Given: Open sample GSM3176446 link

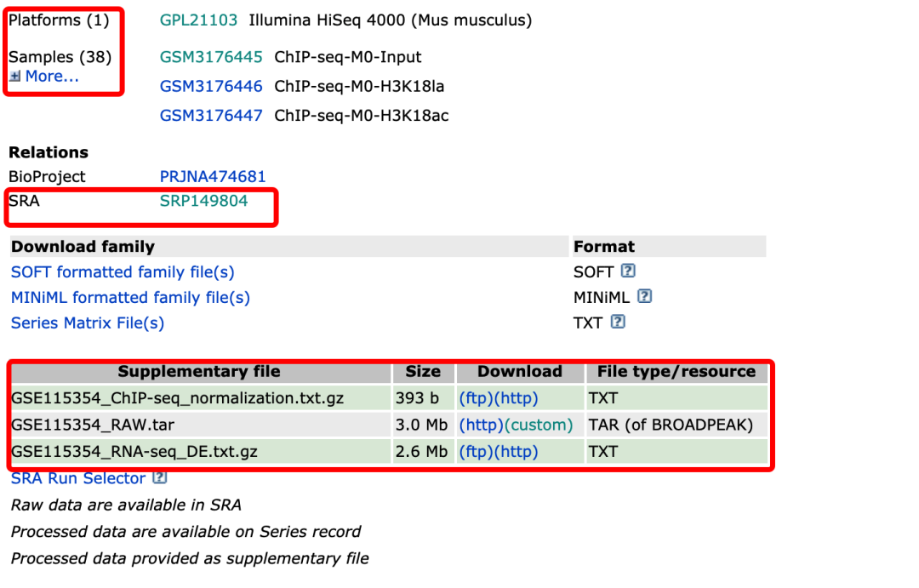Looking at the screenshot, I should 211,86.
